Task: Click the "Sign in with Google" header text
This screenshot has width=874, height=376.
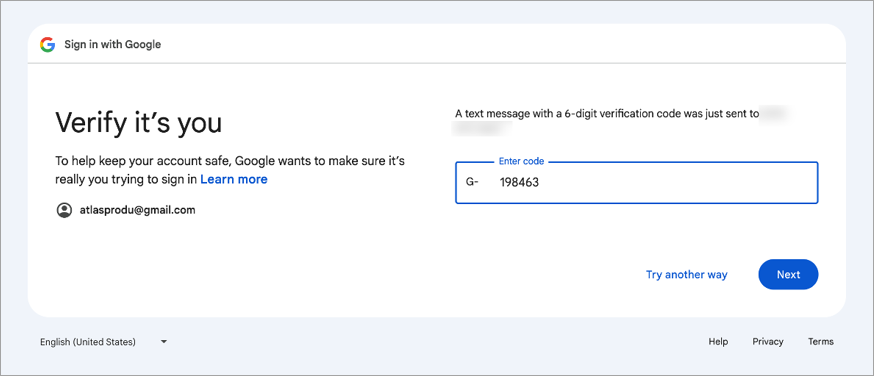Action: [113, 45]
